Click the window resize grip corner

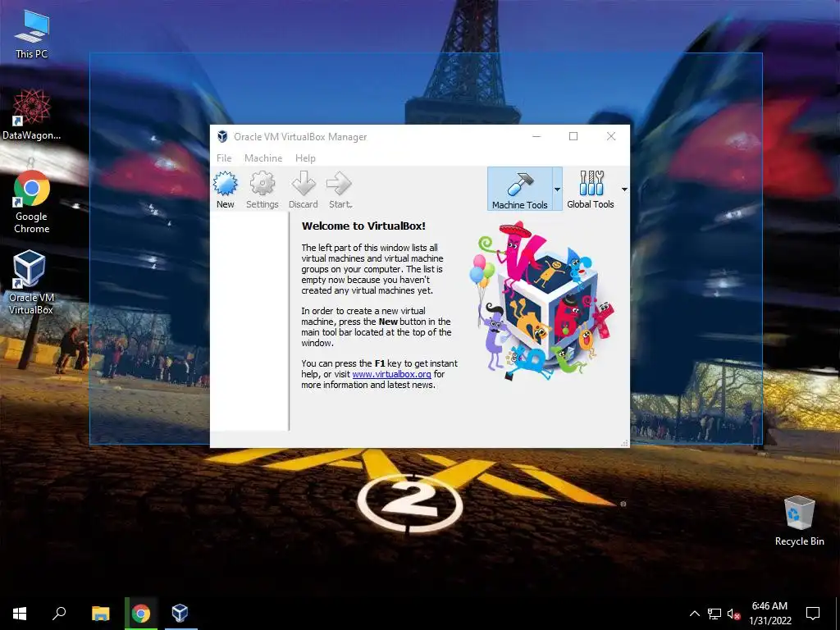click(x=624, y=443)
